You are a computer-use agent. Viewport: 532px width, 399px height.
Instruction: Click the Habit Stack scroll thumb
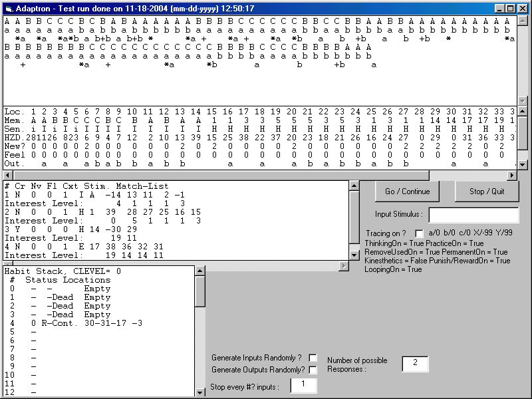coord(200,291)
